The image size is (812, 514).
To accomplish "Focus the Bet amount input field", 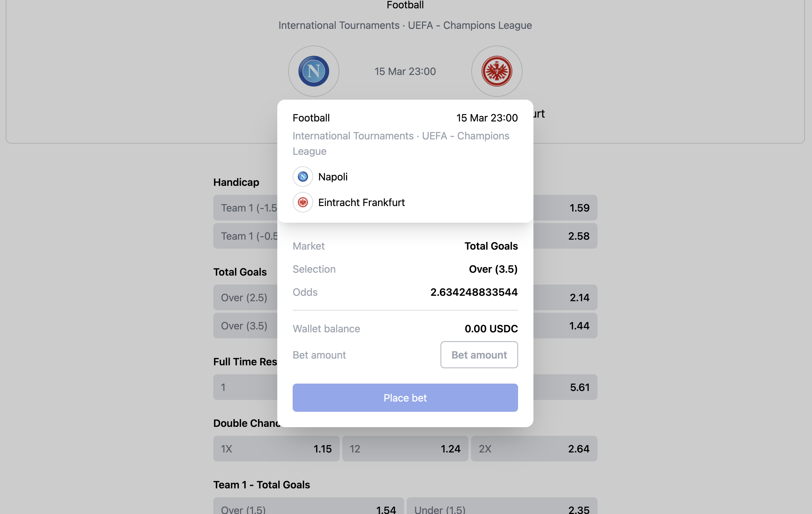I will [479, 355].
